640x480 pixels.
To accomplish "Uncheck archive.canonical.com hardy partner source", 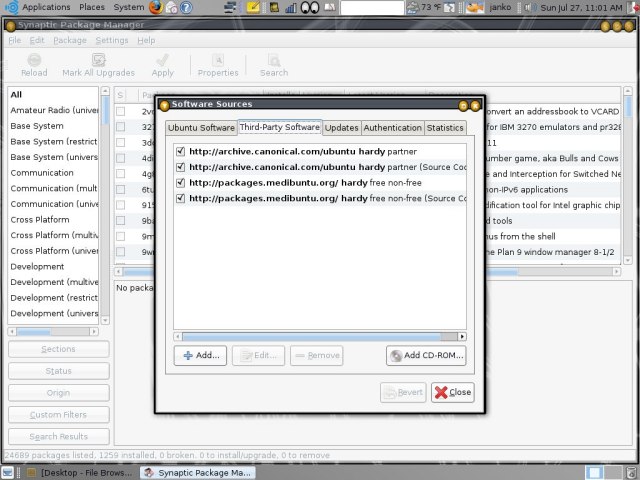I will [180, 151].
